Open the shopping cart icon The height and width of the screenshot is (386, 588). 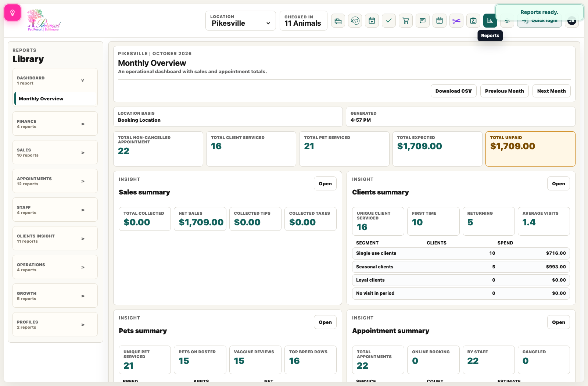point(406,21)
